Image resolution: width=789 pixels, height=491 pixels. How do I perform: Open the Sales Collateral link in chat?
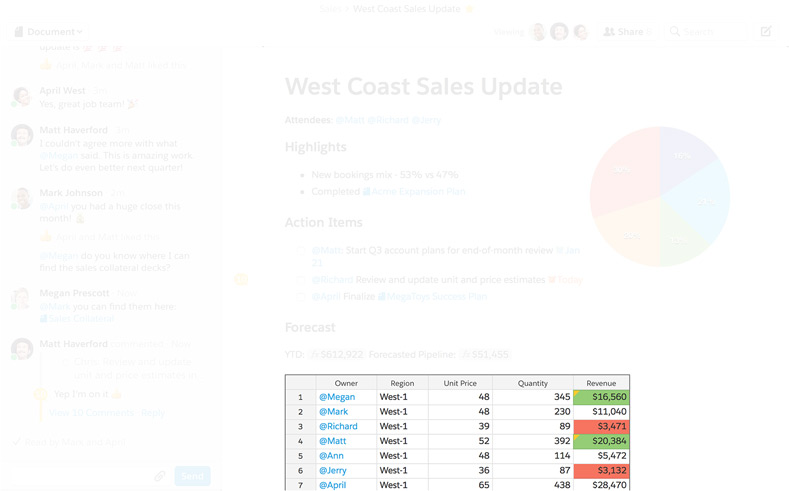click(81, 318)
